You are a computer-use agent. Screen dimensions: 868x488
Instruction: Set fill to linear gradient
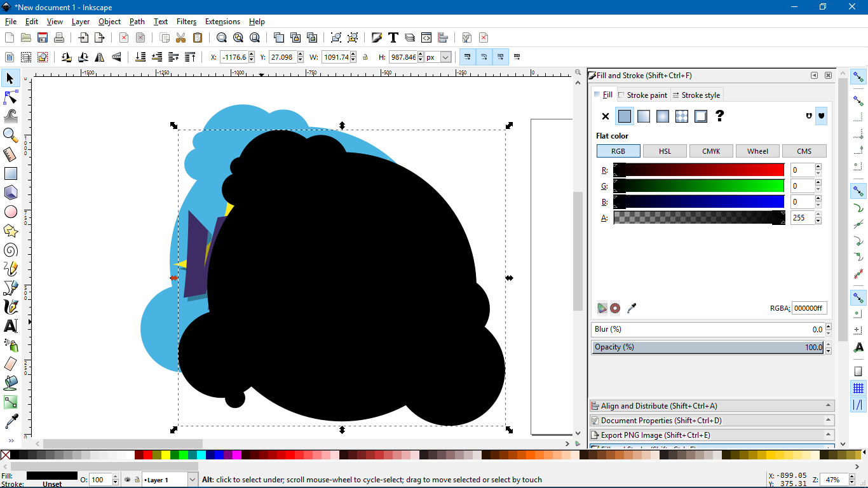[x=643, y=116]
